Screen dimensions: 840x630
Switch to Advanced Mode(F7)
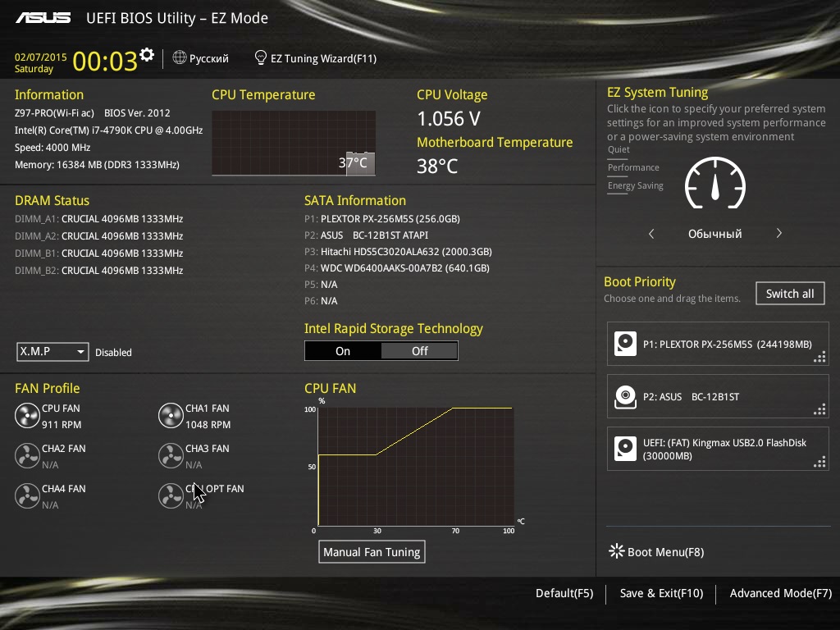(x=781, y=593)
